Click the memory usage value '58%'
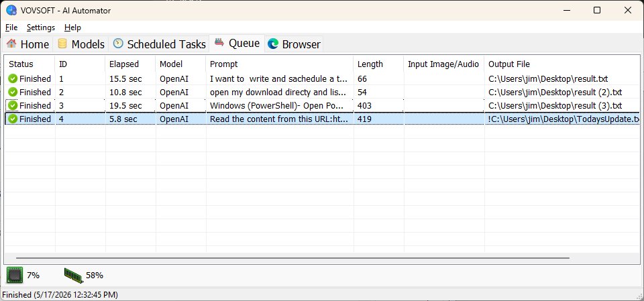Image resolution: width=644 pixels, height=301 pixels. (x=95, y=275)
